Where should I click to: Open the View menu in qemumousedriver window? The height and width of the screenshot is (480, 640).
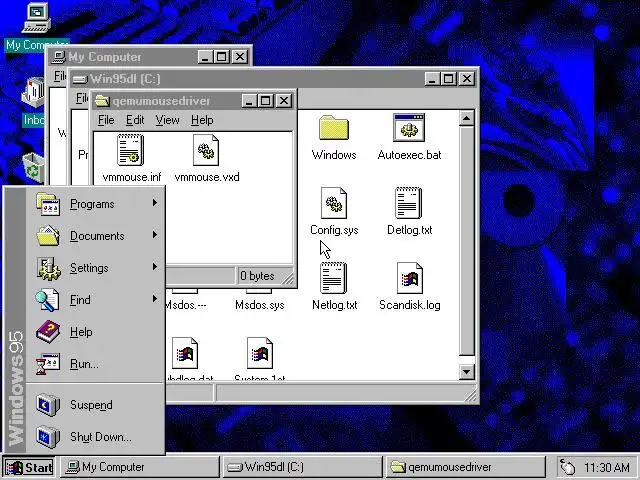167,120
